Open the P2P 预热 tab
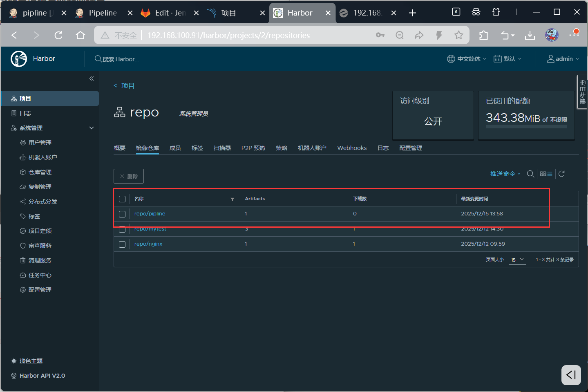Image resolution: width=588 pixels, height=392 pixels. 253,148
